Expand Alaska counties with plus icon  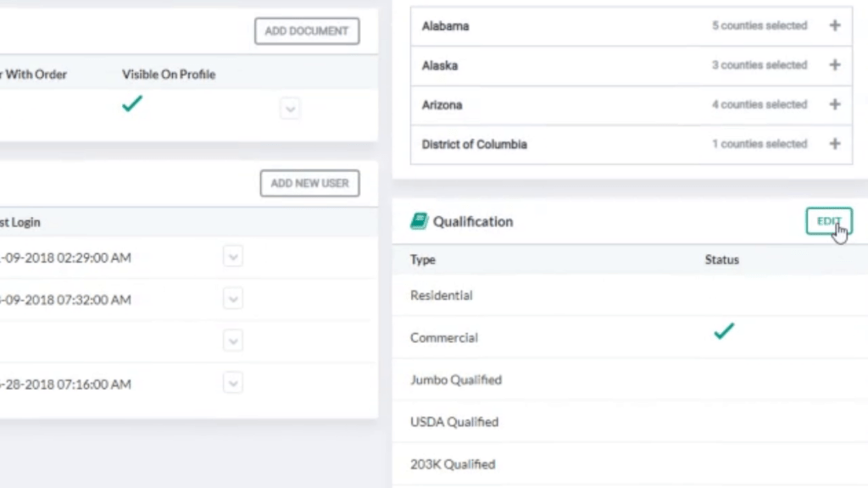coord(835,64)
